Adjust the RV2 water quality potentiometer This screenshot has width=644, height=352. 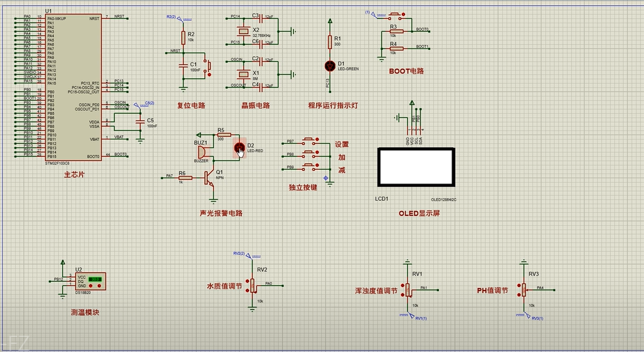pos(252,286)
